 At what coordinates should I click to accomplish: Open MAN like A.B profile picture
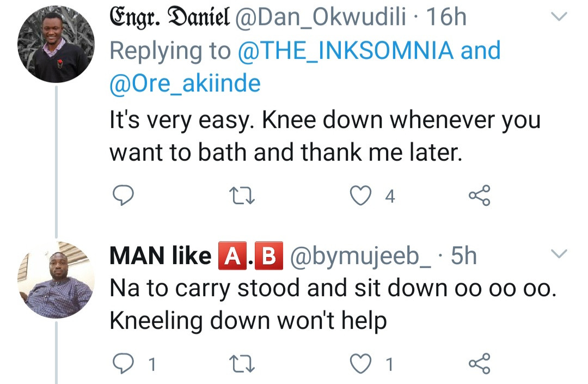click(x=56, y=279)
